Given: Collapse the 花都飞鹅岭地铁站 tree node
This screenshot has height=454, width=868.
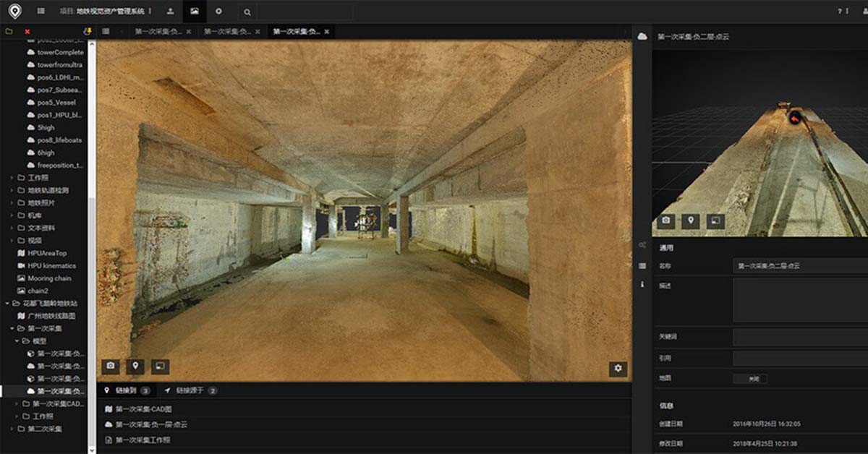Looking at the screenshot, I should pos(7,304).
